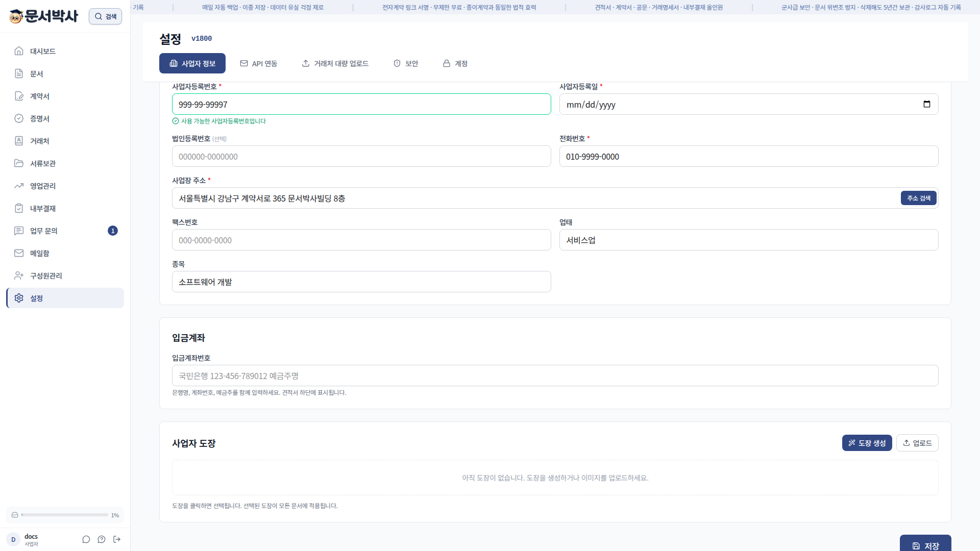Image resolution: width=980 pixels, height=551 pixels.
Task: Switch to the 사업자 정보 tab
Action: pyautogui.click(x=192, y=63)
